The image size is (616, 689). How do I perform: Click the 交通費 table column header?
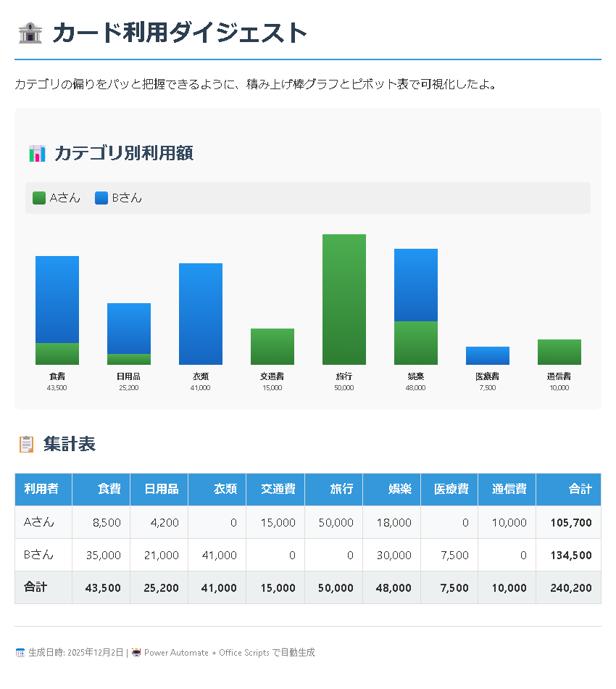click(275, 490)
